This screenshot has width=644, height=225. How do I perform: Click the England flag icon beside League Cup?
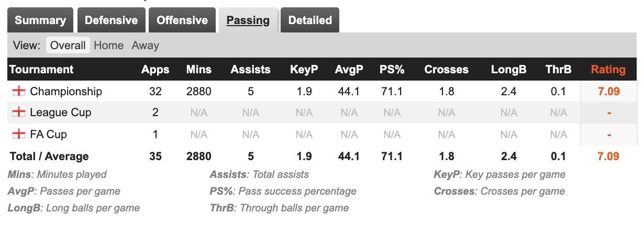click(x=18, y=113)
